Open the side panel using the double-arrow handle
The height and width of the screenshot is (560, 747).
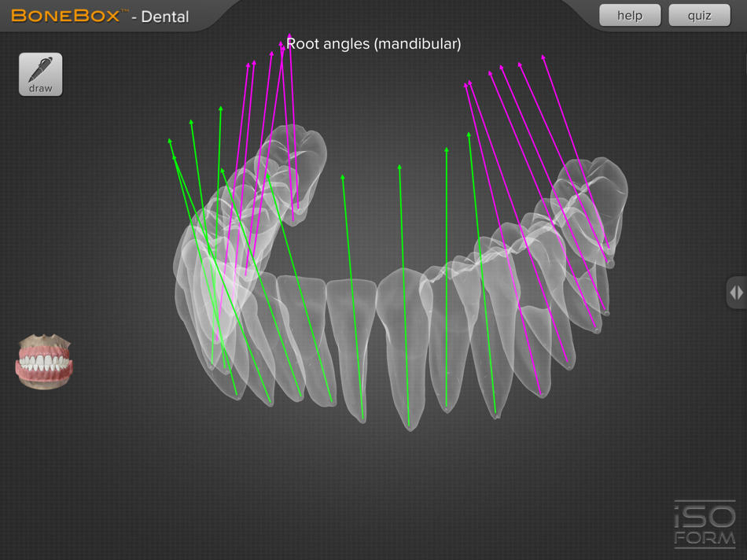[736, 292]
